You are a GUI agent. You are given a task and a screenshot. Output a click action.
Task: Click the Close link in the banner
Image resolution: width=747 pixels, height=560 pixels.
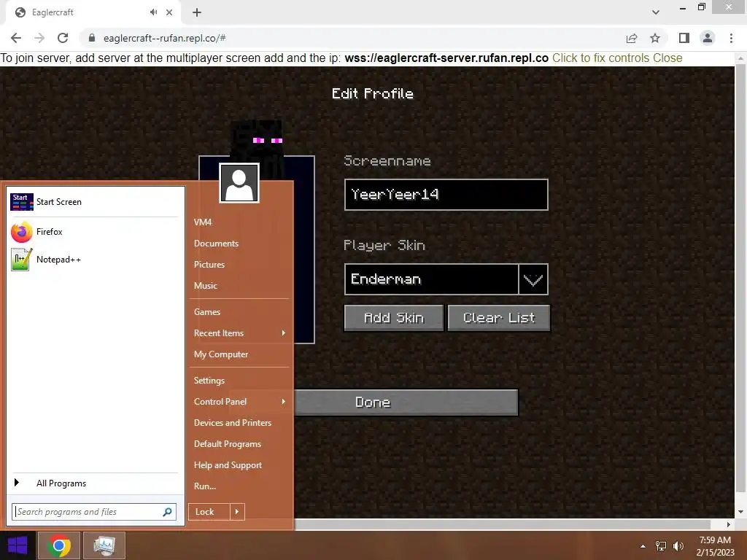[667, 58]
